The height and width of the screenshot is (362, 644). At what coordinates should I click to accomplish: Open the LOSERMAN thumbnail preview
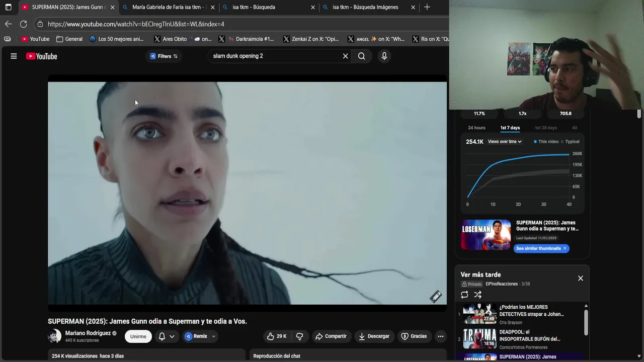click(x=486, y=234)
